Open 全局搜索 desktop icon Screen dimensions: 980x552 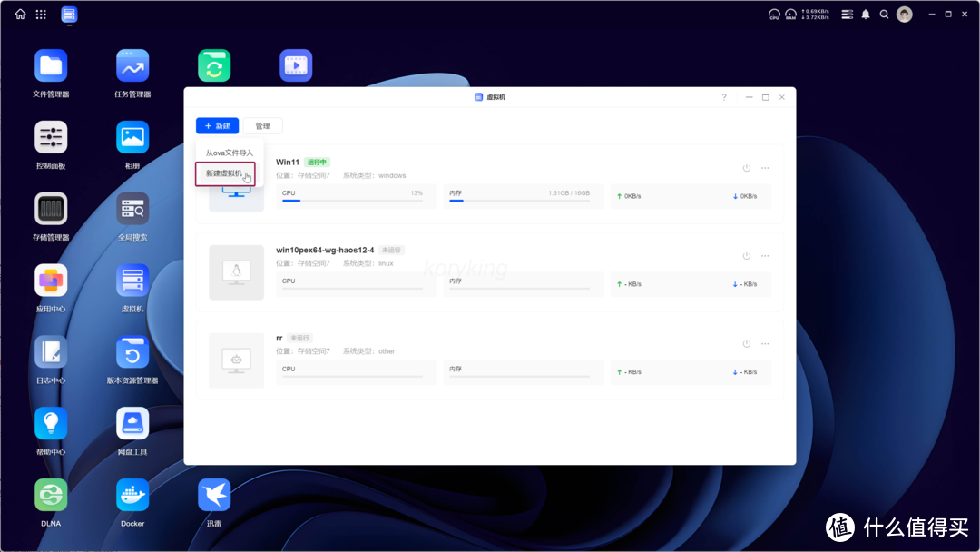pyautogui.click(x=132, y=209)
